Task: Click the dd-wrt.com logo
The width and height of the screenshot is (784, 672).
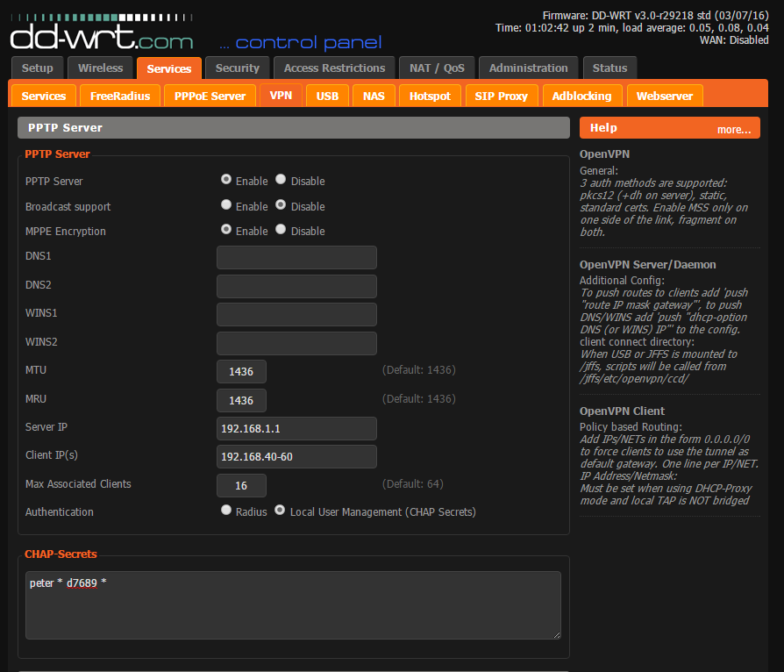Action: [x=101, y=36]
